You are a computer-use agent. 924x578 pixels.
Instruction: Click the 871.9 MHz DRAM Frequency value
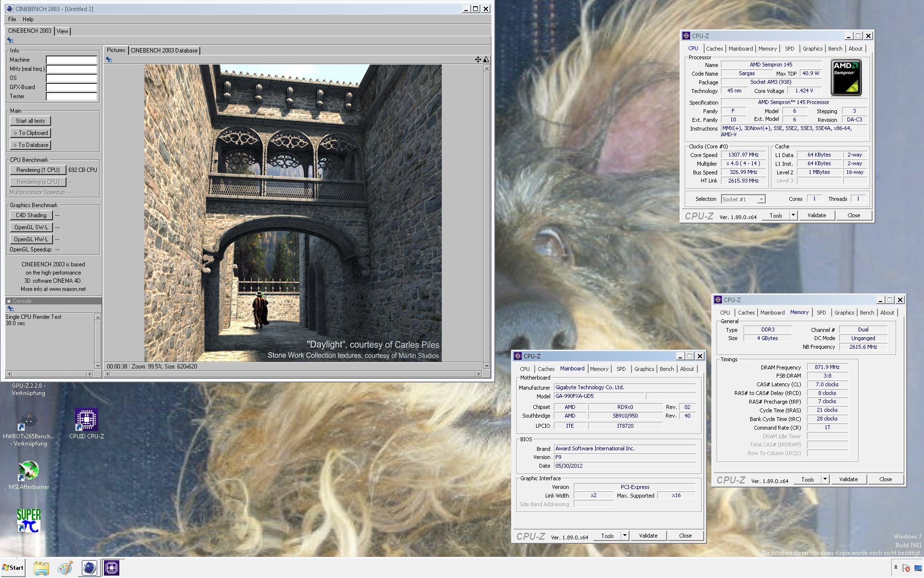827,367
